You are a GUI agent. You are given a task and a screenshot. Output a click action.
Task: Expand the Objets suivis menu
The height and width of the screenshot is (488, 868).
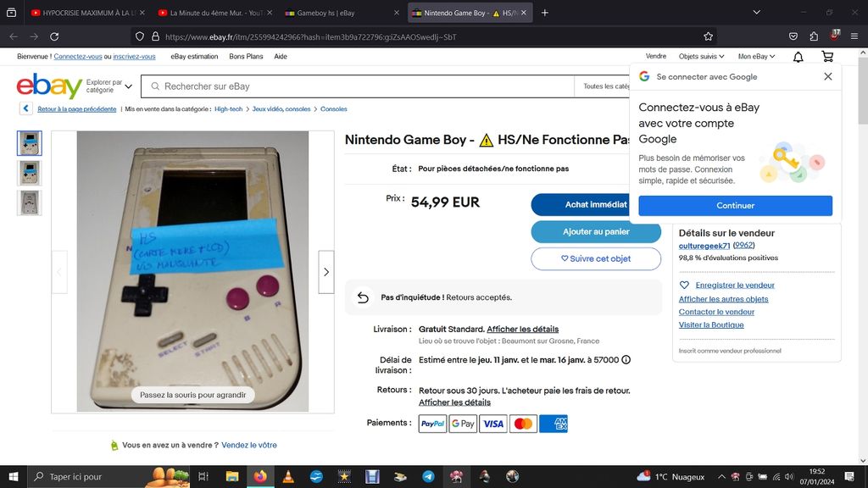click(701, 57)
